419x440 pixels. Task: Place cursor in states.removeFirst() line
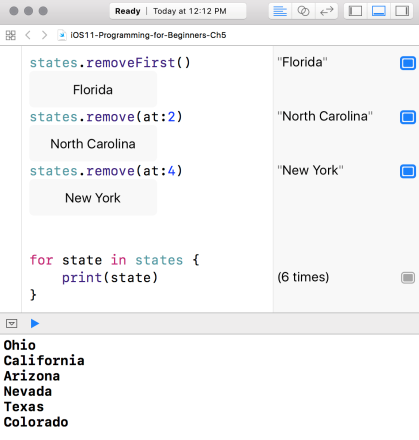tap(110, 63)
